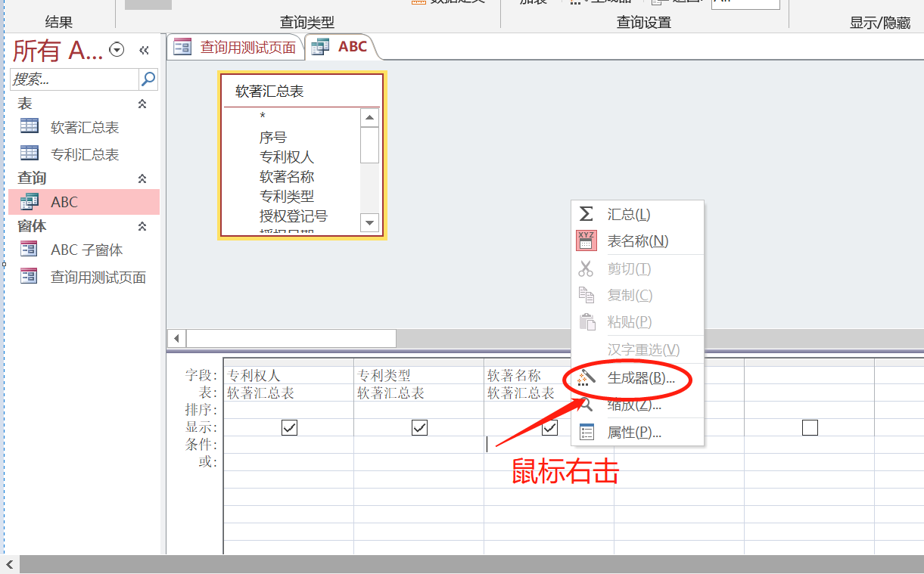Image resolution: width=924 pixels, height=574 pixels.
Task: Select 序号 in the field list
Action: tap(273, 138)
